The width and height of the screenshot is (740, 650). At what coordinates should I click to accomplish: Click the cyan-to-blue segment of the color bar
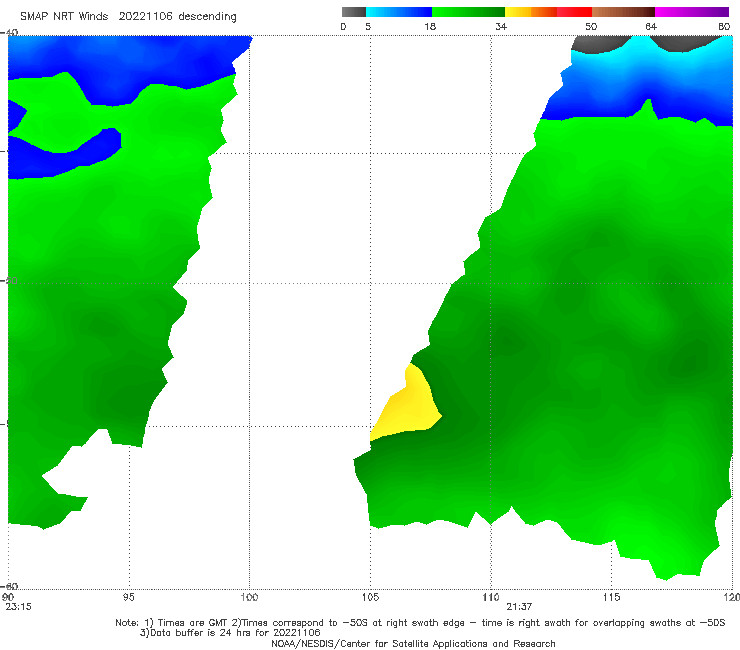tap(399, 12)
